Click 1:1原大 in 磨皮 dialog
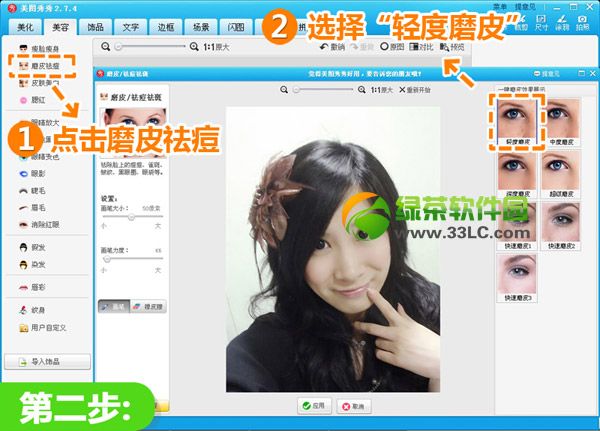Image resolution: width=600 pixels, height=431 pixels. click(382, 90)
